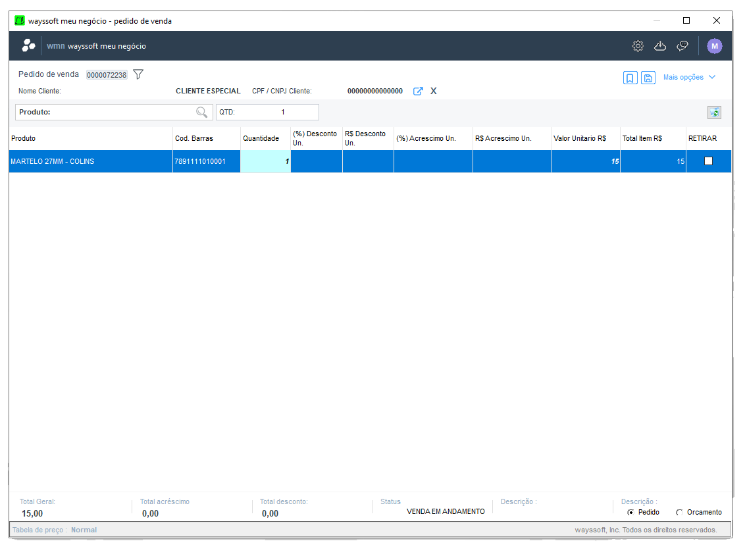Image resolution: width=745 pixels, height=560 pixels.
Task: Click the (%) Acrescimo Un. column header
Action: click(x=433, y=138)
